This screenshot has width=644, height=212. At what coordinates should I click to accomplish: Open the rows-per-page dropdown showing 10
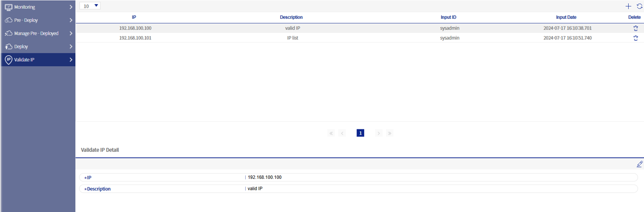(90, 6)
